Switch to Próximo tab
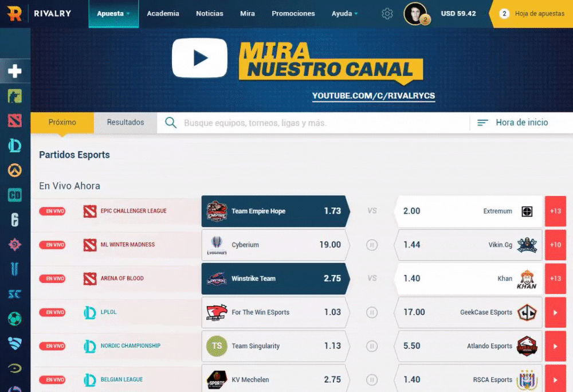The height and width of the screenshot is (392, 573). [x=62, y=123]
